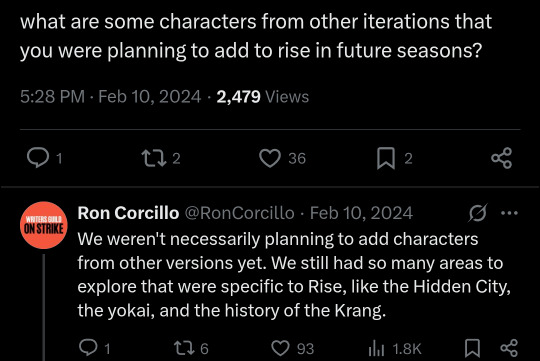Click the reply text about Hidden City
Screen dimensions: 540x361
pyautogui.click(x=294, y=275)
